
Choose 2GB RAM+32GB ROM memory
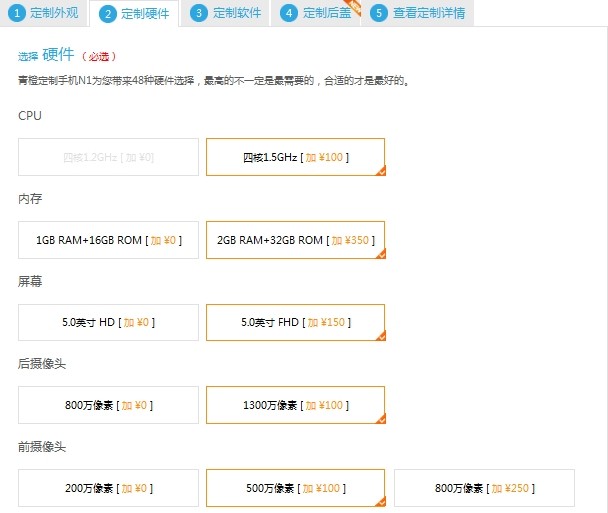(295, 240)
